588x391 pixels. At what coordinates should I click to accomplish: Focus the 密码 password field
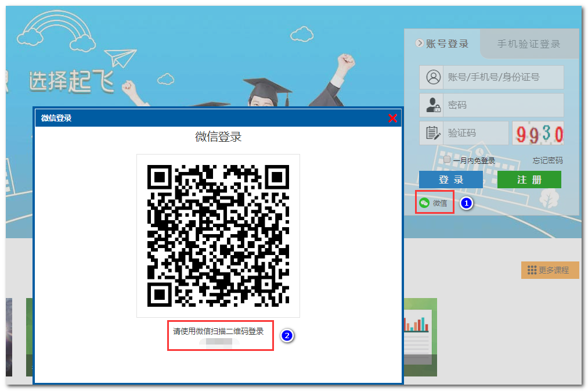click(x=503, y=105)
